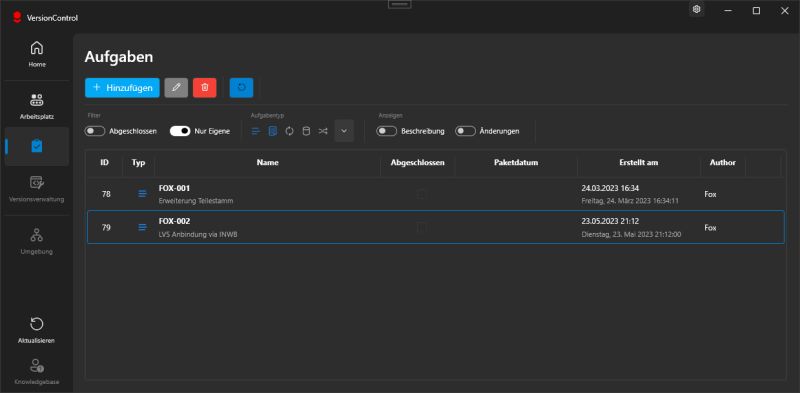Click the top-center window drag handle
The height and width of the screenshot is (393, 800).
click(x=399, y=4)
